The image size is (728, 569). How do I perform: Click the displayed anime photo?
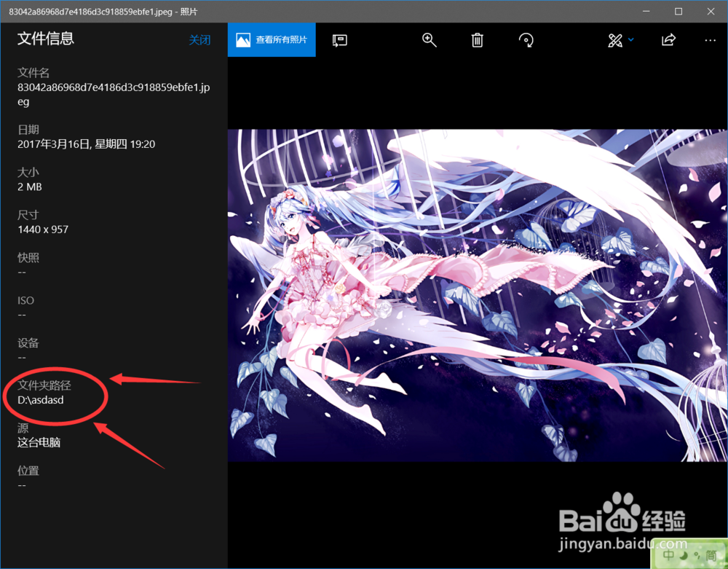(478, 295)
